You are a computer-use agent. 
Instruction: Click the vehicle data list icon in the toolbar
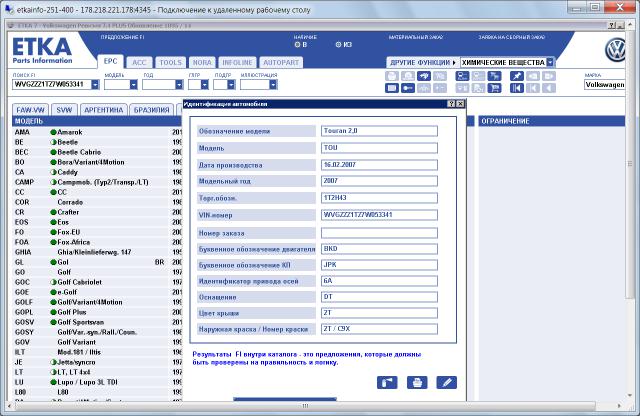click(462, 76)
